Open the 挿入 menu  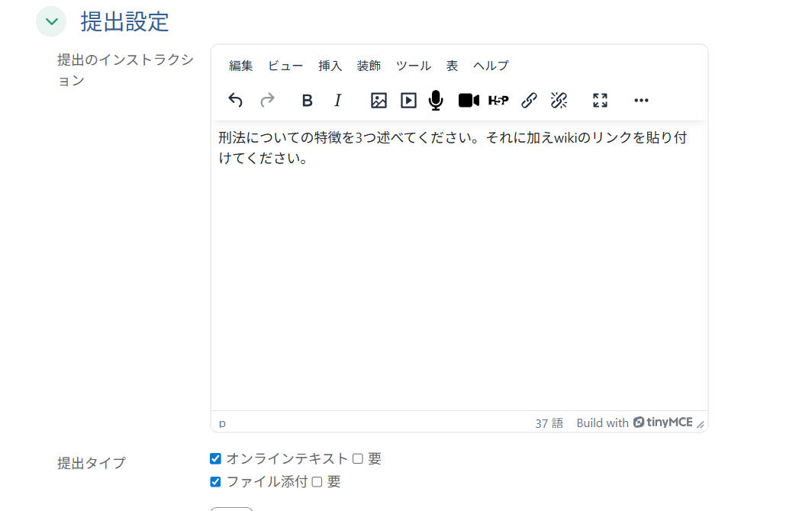[x=330, y=66]
